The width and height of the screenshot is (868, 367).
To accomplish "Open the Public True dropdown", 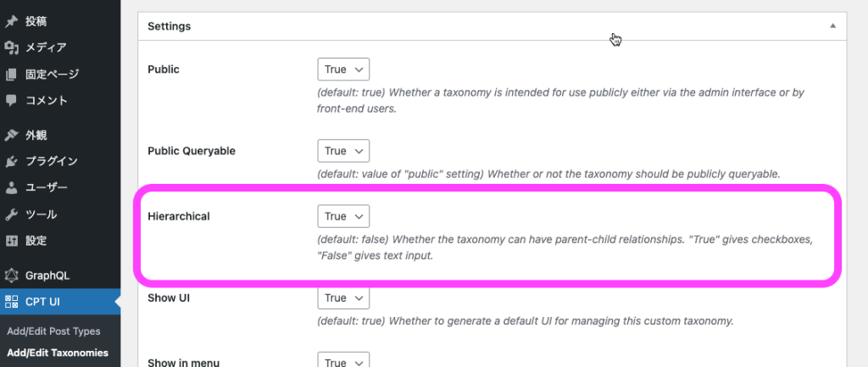I will (343, 70).
